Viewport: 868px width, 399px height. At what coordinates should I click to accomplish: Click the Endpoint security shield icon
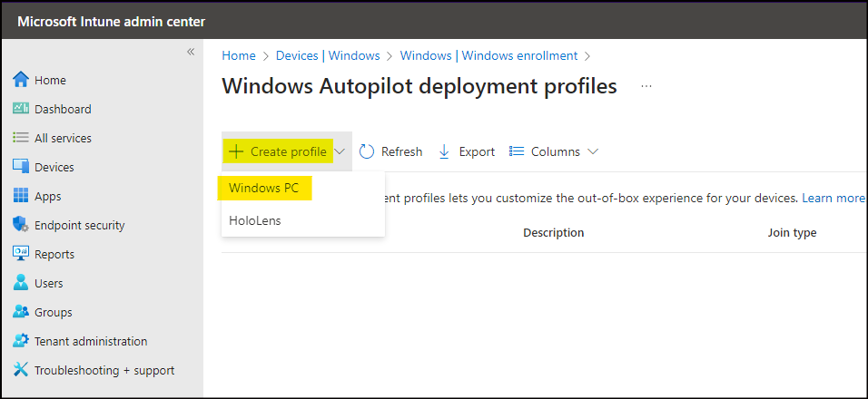tap(21, 225)
